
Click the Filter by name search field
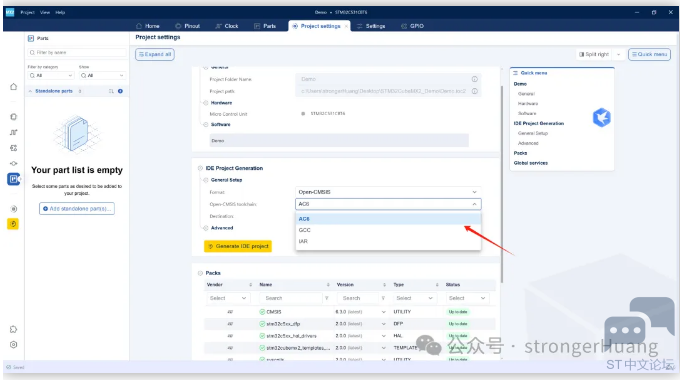tap(77, 52)
